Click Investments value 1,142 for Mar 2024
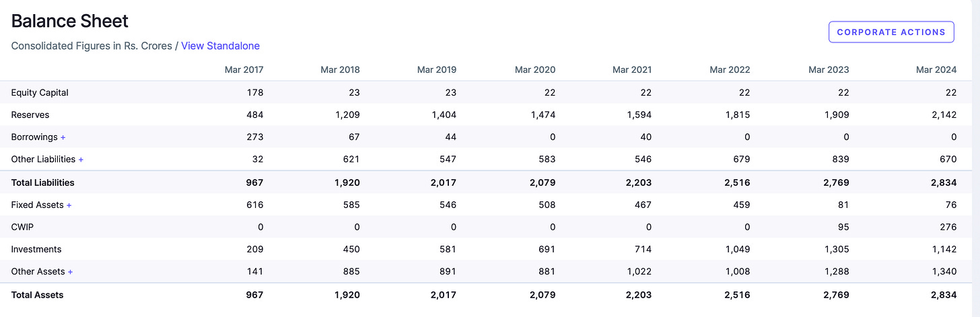The image size is (980, 317). click(x=945, y=250)
